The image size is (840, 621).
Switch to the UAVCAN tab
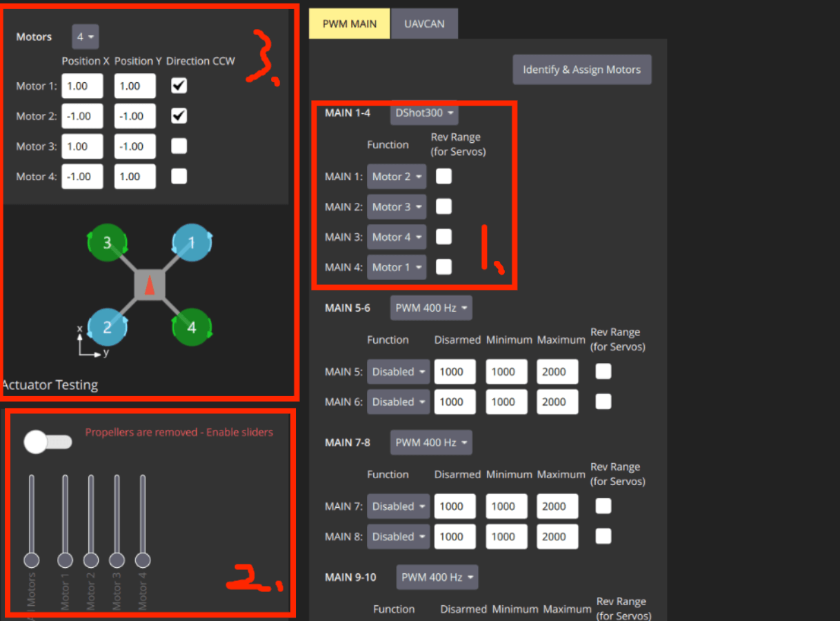(424, 23)
